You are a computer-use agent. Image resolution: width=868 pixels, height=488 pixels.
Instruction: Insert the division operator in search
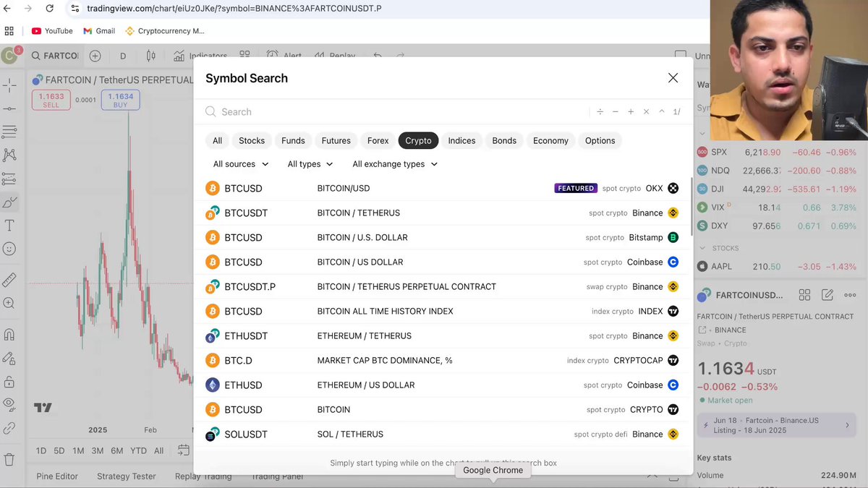[600, 112]
